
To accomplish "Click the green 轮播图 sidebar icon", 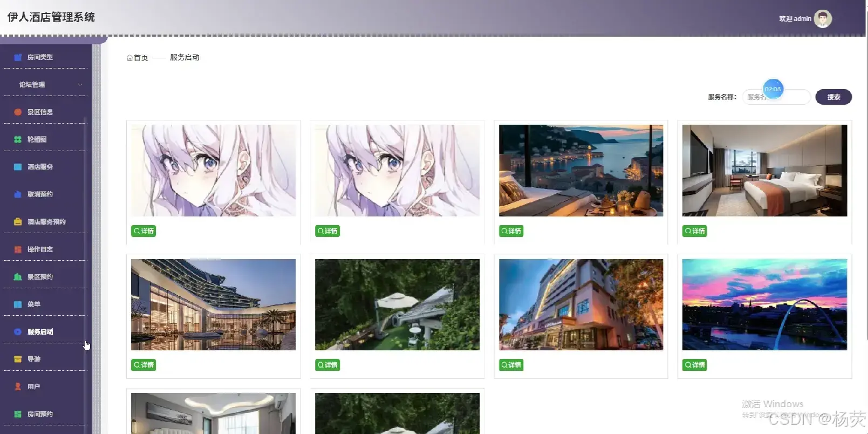I will [18, 139].
